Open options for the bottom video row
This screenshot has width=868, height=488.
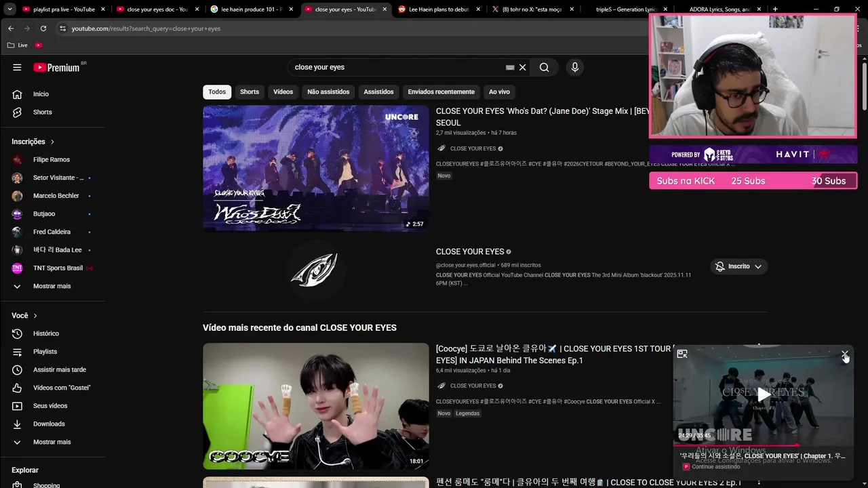pos(759,482)
